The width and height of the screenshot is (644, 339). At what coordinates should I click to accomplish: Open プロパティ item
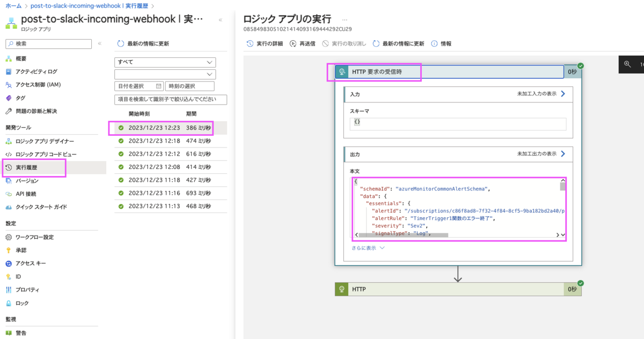click(27, 290)
